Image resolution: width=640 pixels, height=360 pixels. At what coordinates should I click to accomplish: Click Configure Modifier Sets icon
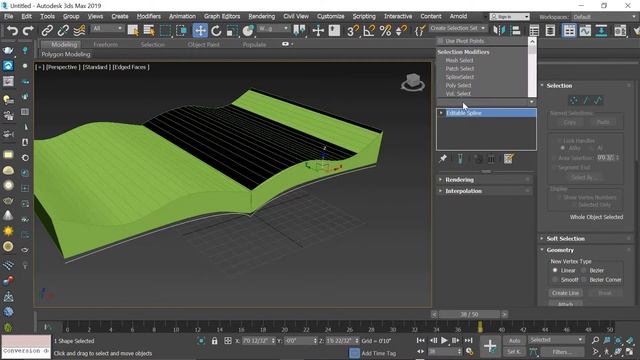[508, 159]
